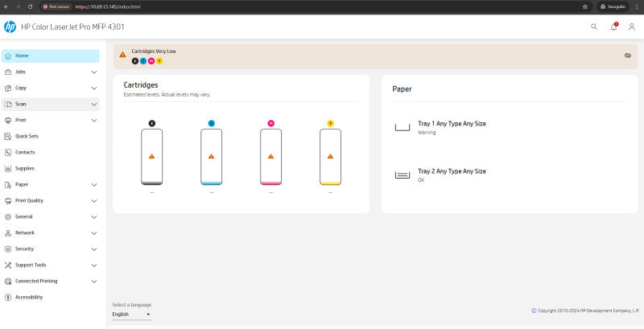
Task: Click the Home house icon in sidebar
Action: tap(8, 56)
